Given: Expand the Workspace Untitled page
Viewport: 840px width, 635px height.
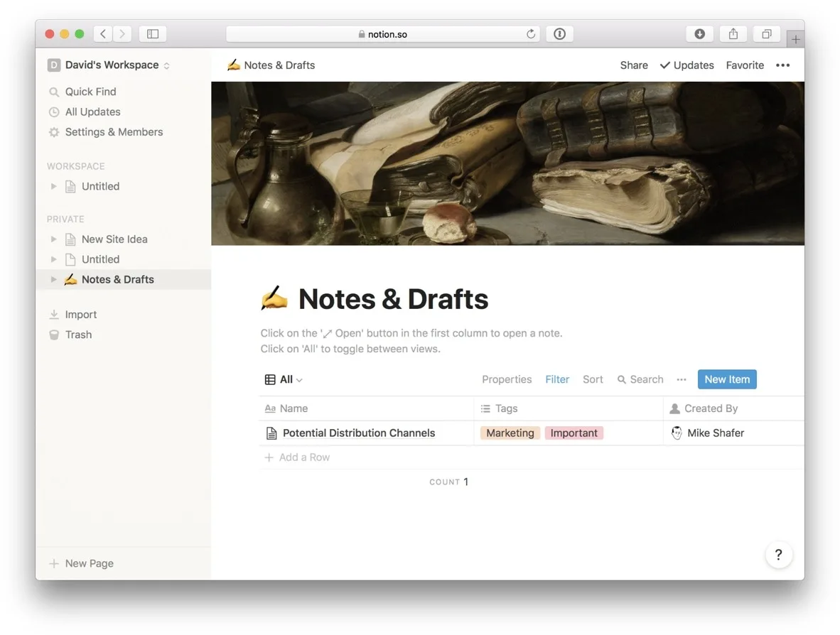Looking at the screenshot, I should click(x=53, y=186).
